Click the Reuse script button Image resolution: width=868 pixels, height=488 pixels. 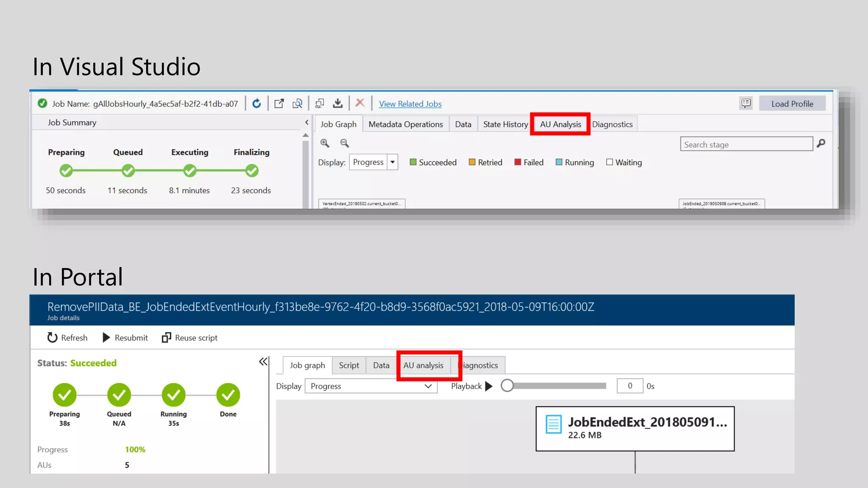coord(189,338)
